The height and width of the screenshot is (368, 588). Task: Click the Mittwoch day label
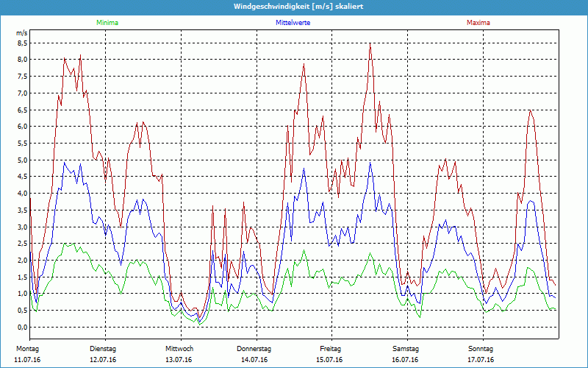click(x=179, y=349)
